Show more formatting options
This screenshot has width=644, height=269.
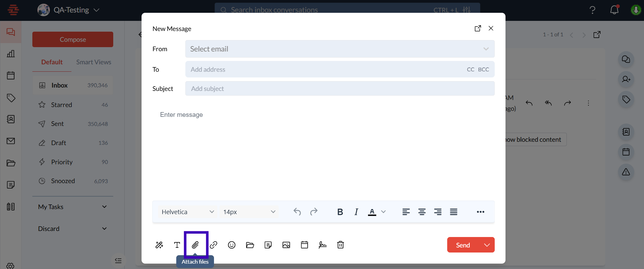[x=481, y=212]
